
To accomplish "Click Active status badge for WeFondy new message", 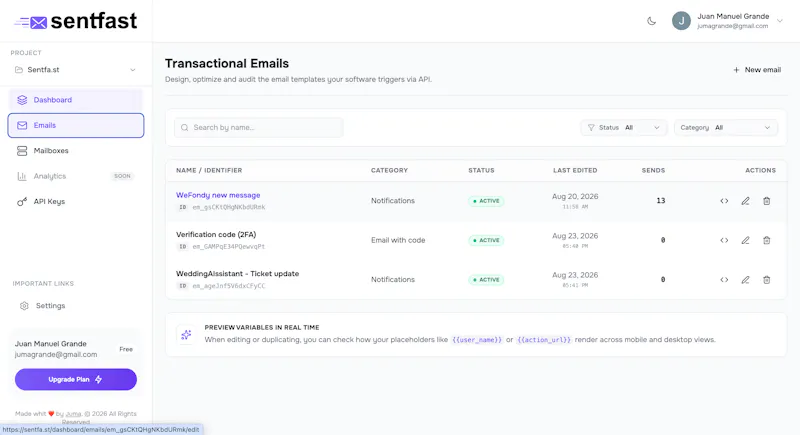I will tap(486, 201).
